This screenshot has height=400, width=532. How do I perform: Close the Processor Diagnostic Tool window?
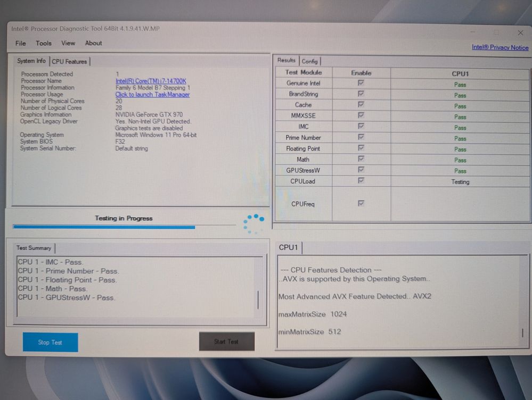pyautogui.click(x=520, y=33)
